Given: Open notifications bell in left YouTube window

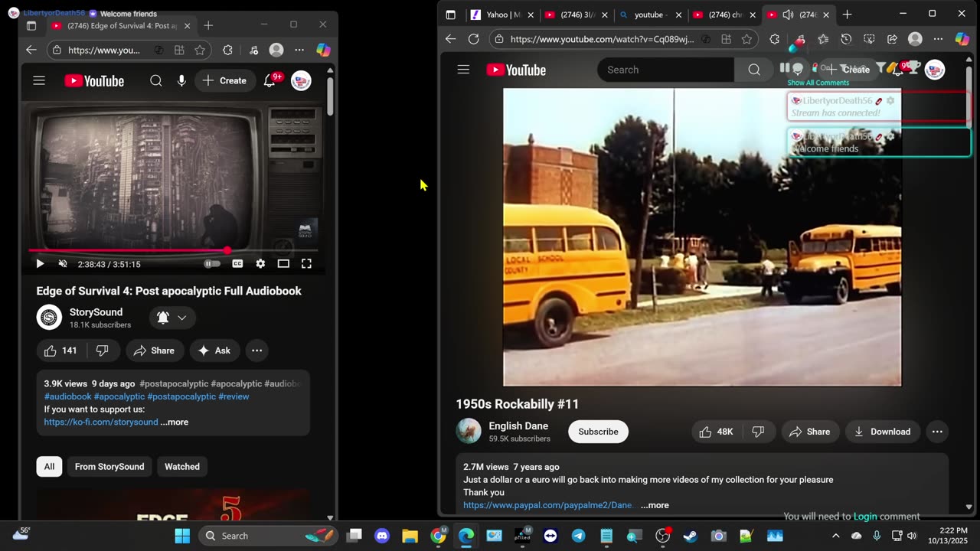Looking at the screenshot, I should click(269, 80).
